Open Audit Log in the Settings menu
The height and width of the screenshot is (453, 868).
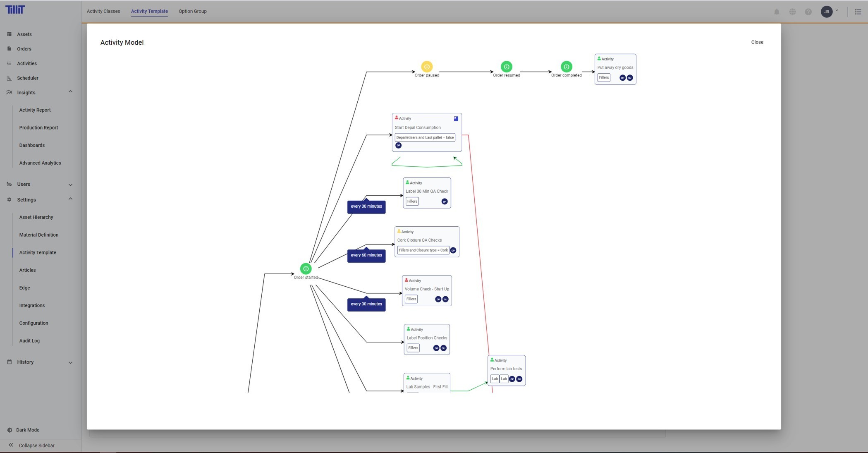click(29, 341)
